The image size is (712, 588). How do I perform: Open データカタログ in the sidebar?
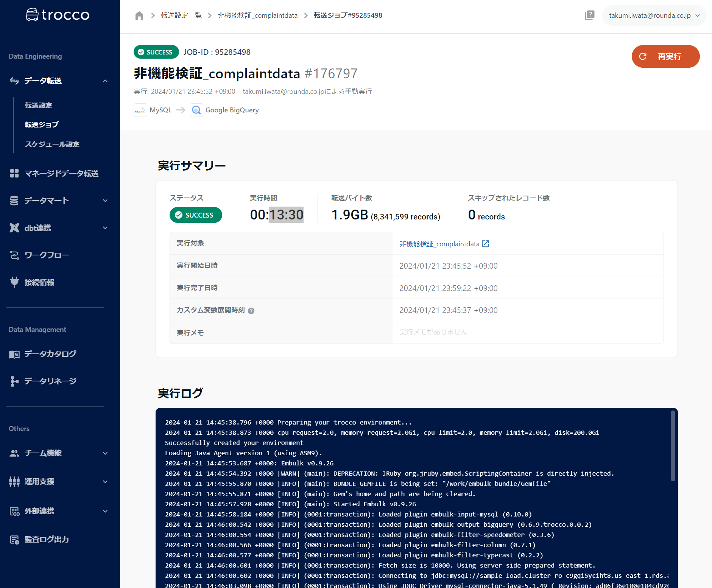[50, 354]
